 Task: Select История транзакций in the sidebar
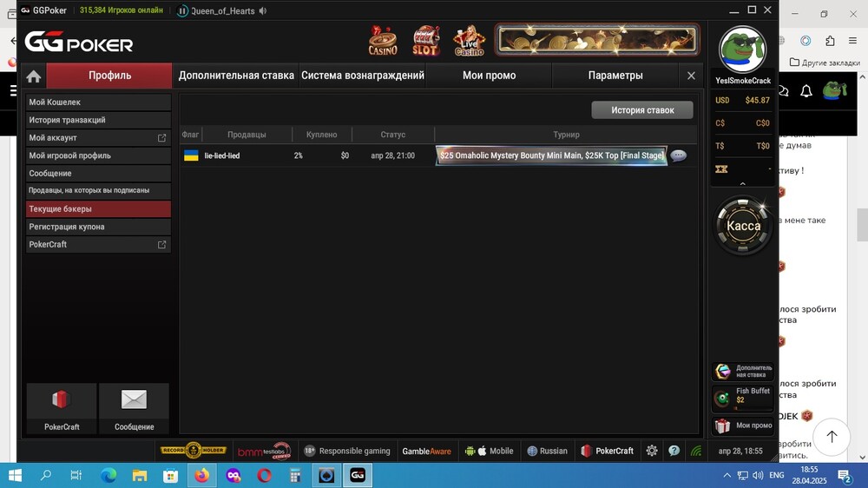(x=98, y=120)
